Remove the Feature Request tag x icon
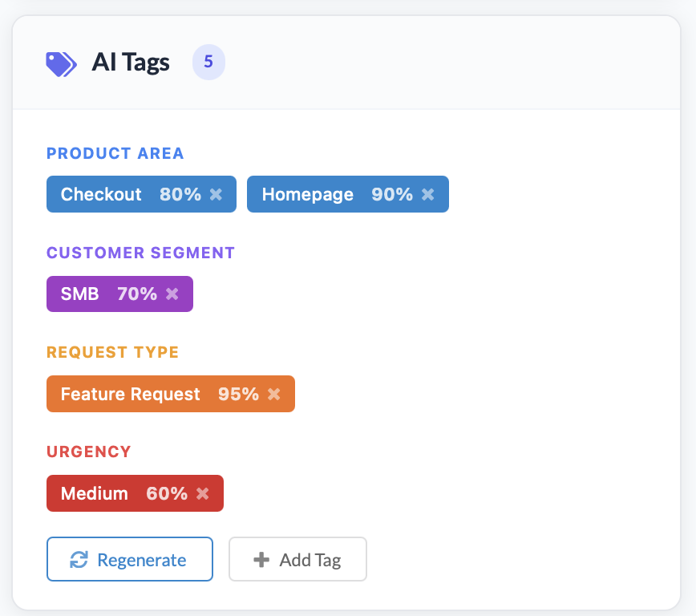Image resolution: width=696 pixels, height=616 pixels. tap(274, 394)
